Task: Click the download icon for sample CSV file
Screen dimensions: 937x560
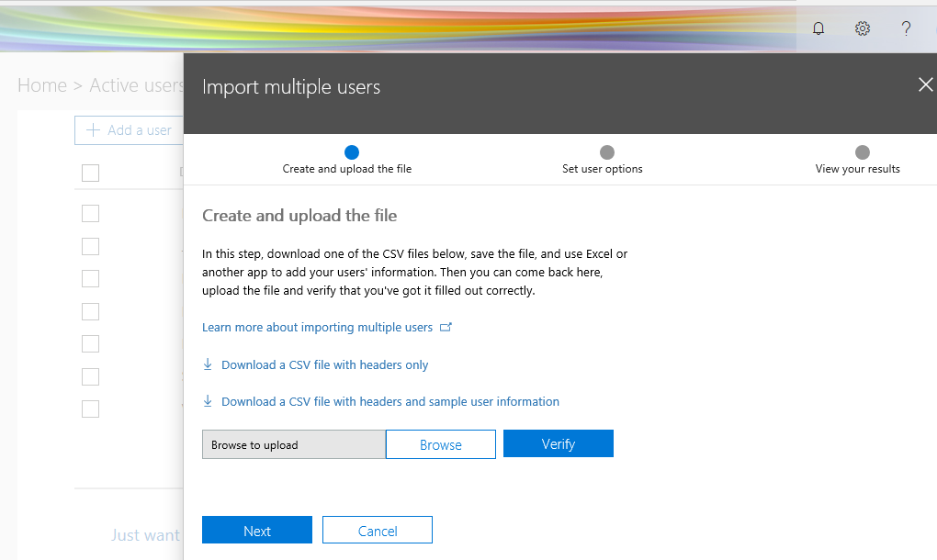Action: [208, 401]
